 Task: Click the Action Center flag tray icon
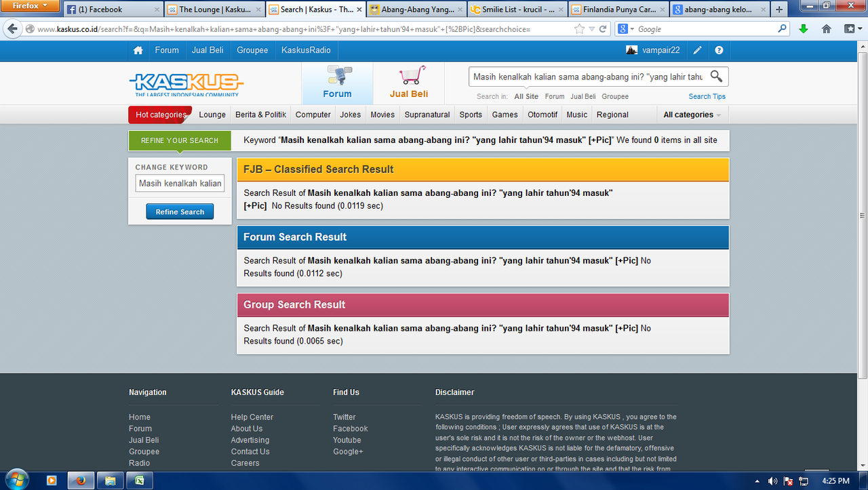(x=789, y=481)
